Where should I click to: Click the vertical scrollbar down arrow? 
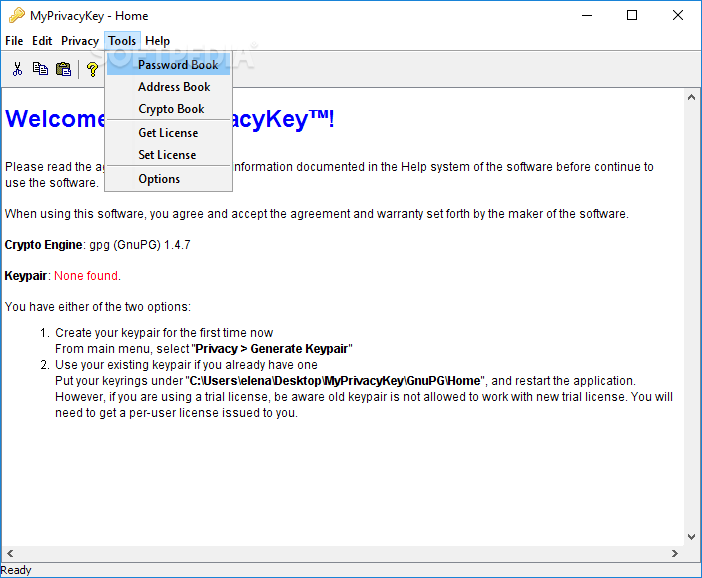tap(691, 536)
